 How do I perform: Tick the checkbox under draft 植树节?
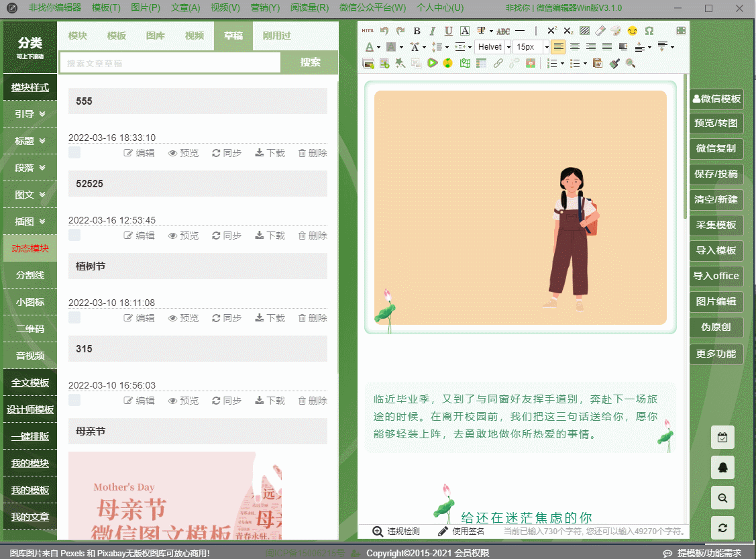pos(74,317)
